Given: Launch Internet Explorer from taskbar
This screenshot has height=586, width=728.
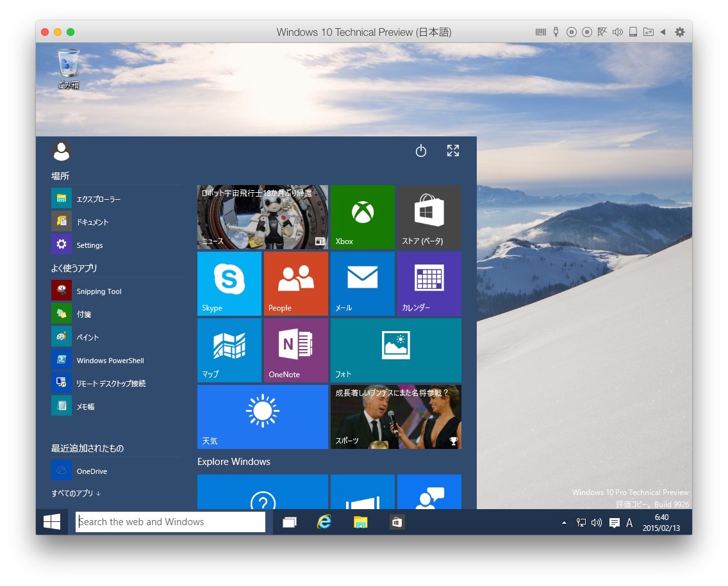Looking at the screenshot, I should [x=324, y=523].
